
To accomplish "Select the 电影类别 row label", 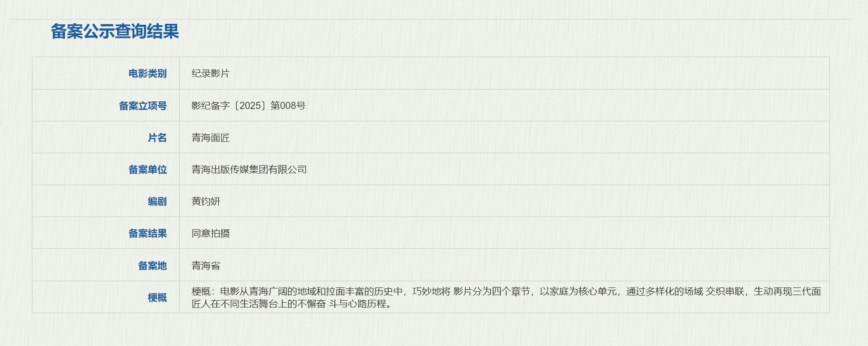I will (x=148, y=73).
